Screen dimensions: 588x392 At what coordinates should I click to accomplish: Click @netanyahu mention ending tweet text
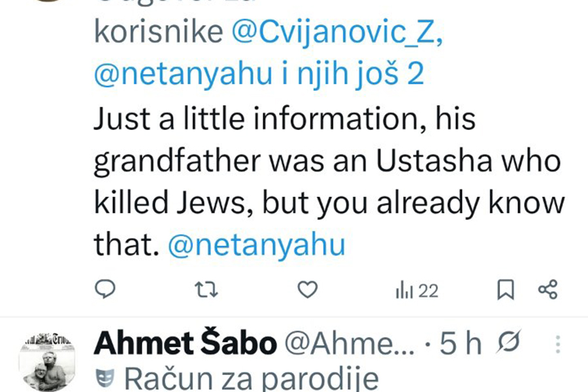256,244
